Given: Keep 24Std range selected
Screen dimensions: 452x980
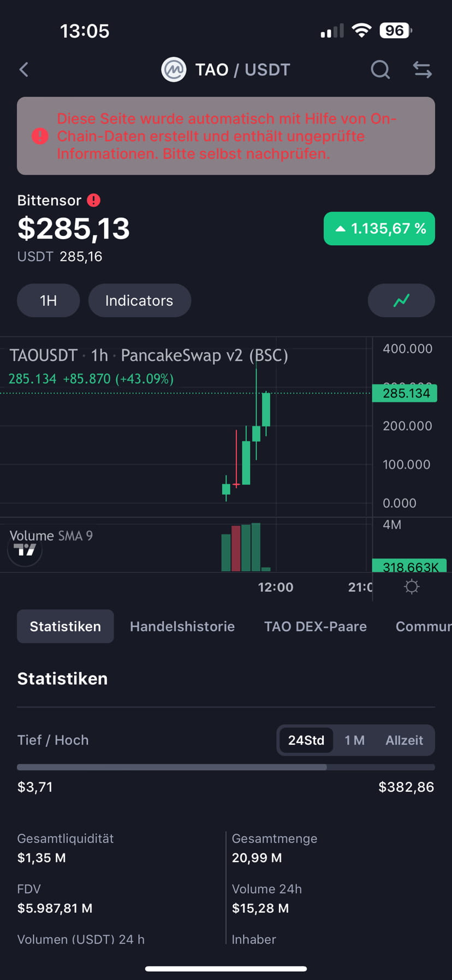Looking at the screenshot, I should (x=306, y=740).
